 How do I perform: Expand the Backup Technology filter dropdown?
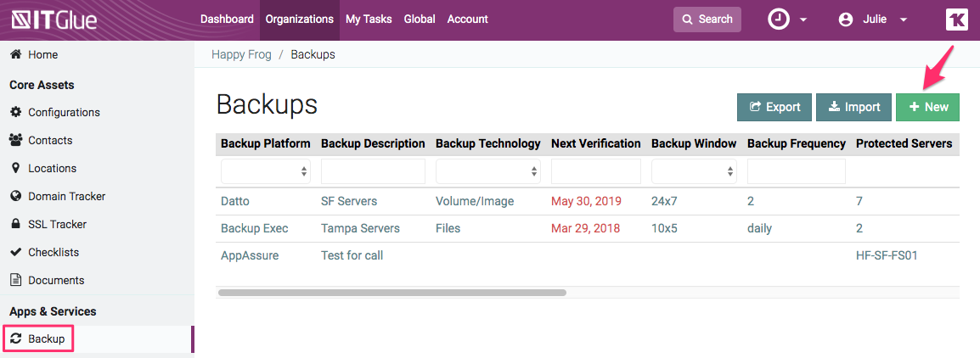pyautogui.click(x=487, y=171)
